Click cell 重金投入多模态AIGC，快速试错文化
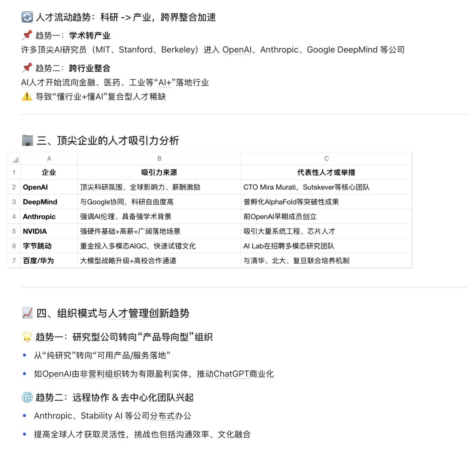Viewport: 476px width, 450px height. [159, 246]
